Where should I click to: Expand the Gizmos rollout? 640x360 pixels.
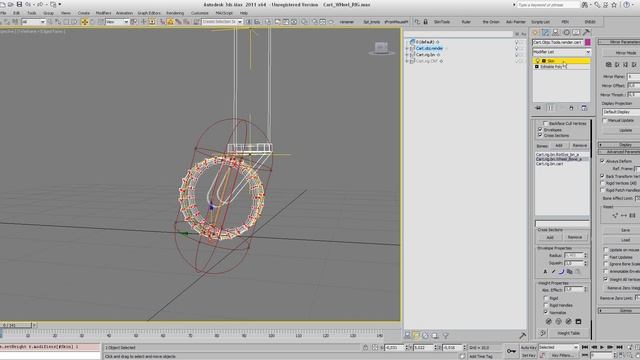619,311
